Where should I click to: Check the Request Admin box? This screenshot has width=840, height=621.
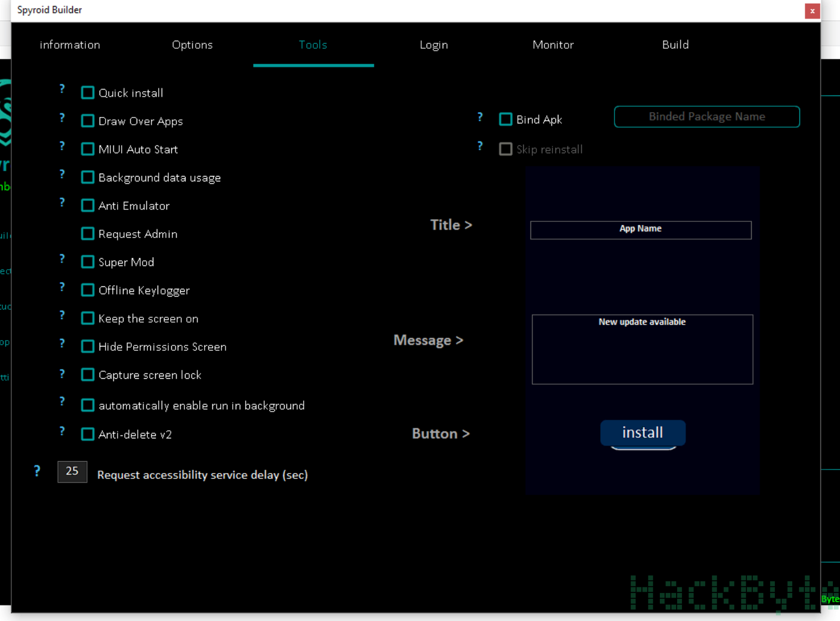coord(88,233)
